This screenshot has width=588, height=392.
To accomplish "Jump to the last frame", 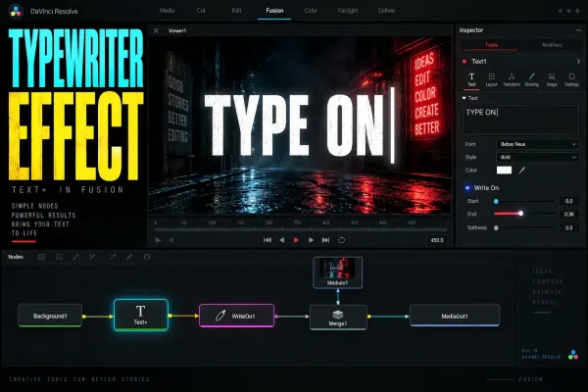I will point(325,240).
